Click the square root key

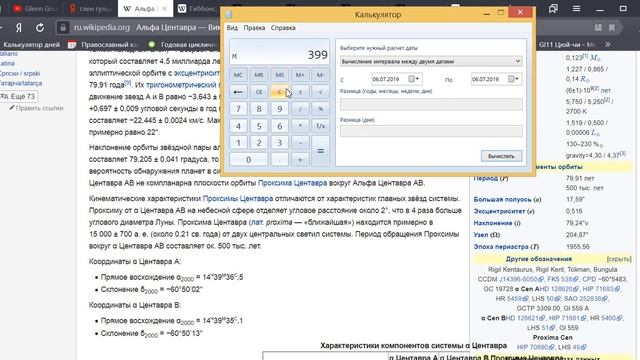[x=320, y=92]
